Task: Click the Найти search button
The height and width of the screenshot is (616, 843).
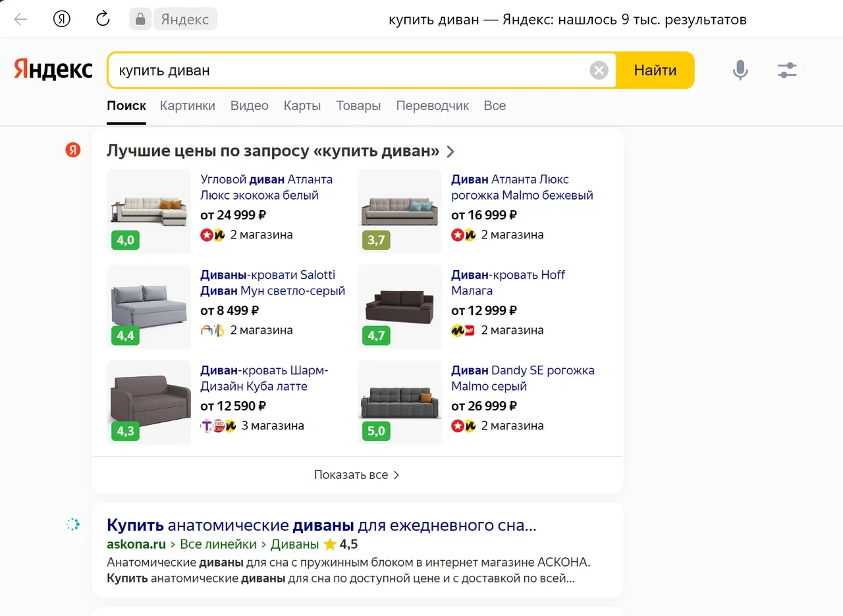Action: tap(655, 70)
